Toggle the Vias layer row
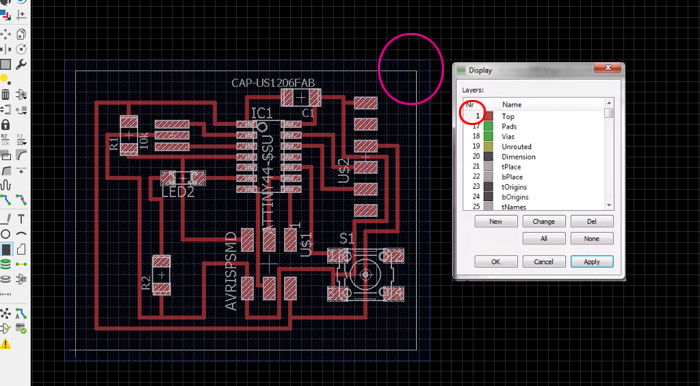The image size is (700, 386). [534, 137]
